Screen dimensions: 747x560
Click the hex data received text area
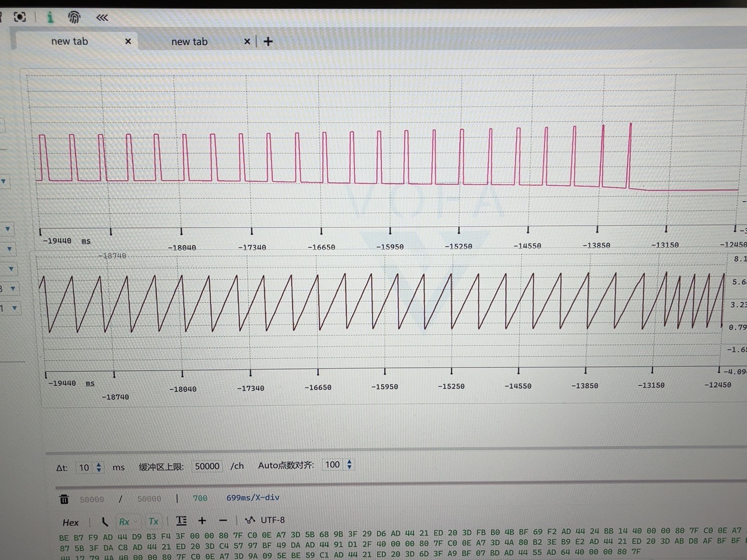click(402, 544)
